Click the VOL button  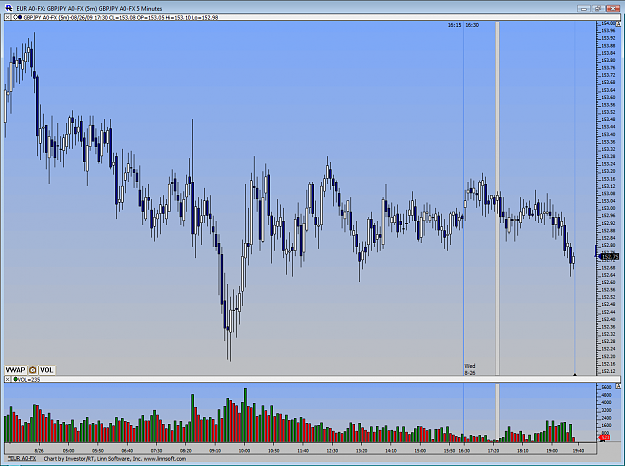(46, 370)
